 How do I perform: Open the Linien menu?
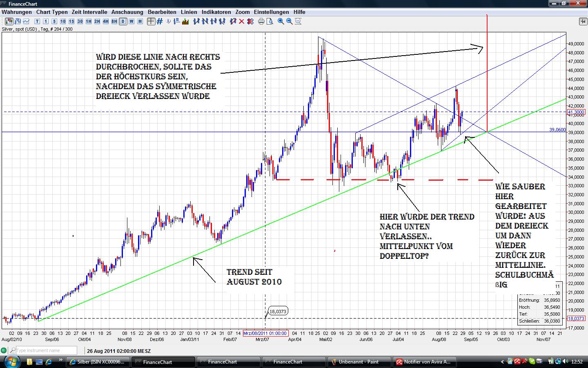[x=189, y=12]
